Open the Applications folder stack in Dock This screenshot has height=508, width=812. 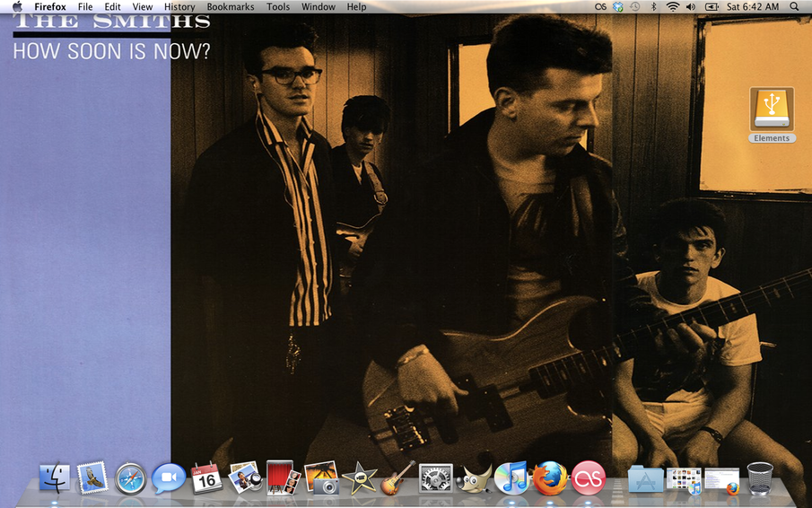tap(645, 479)
